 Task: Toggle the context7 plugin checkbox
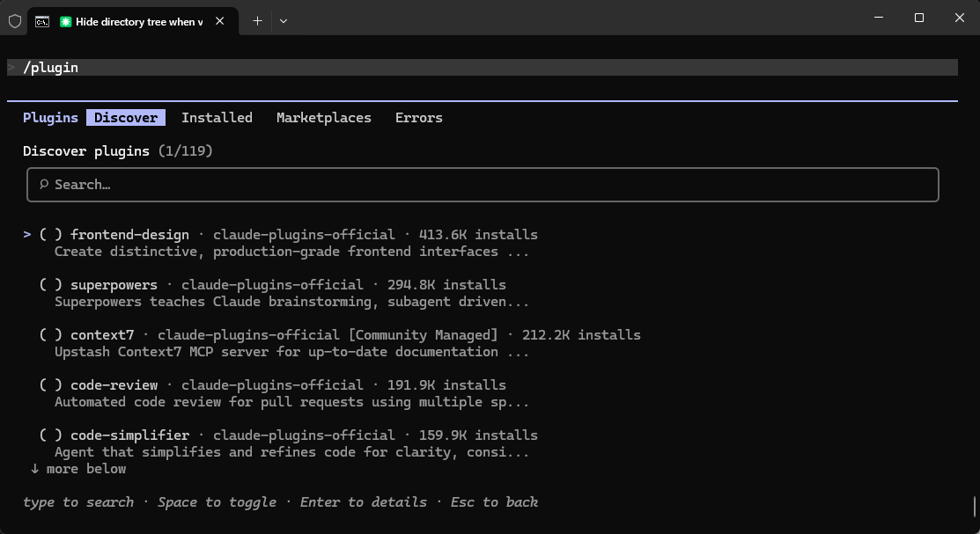(50, 335)
